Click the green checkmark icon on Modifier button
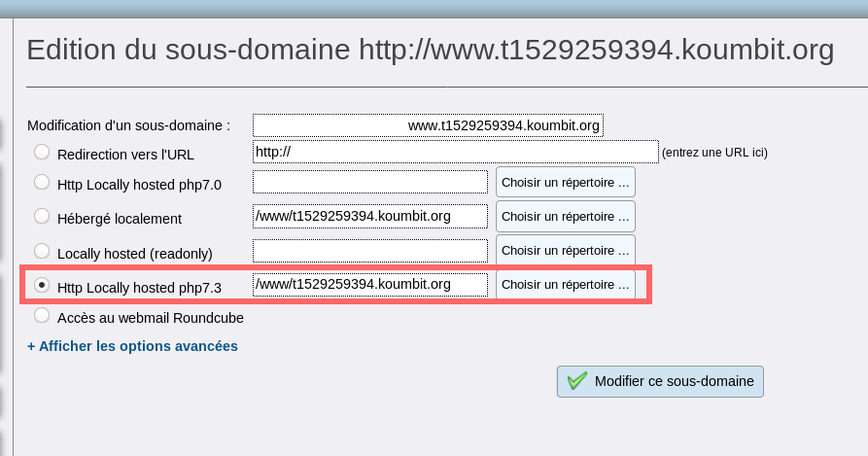Viewport: 868px width, 456px height. point(576,381)
